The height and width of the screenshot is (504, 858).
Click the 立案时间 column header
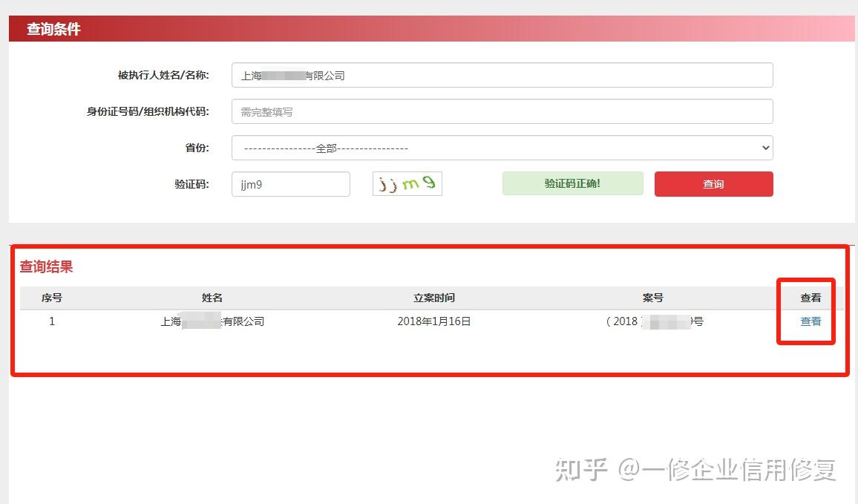pyautogui.click(x=434, y=298)
